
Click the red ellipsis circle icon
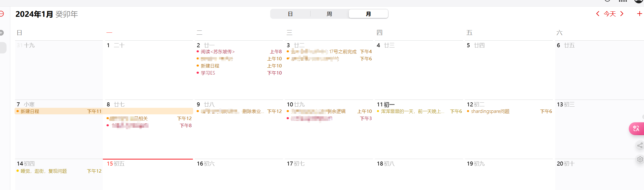click(2, 14)
